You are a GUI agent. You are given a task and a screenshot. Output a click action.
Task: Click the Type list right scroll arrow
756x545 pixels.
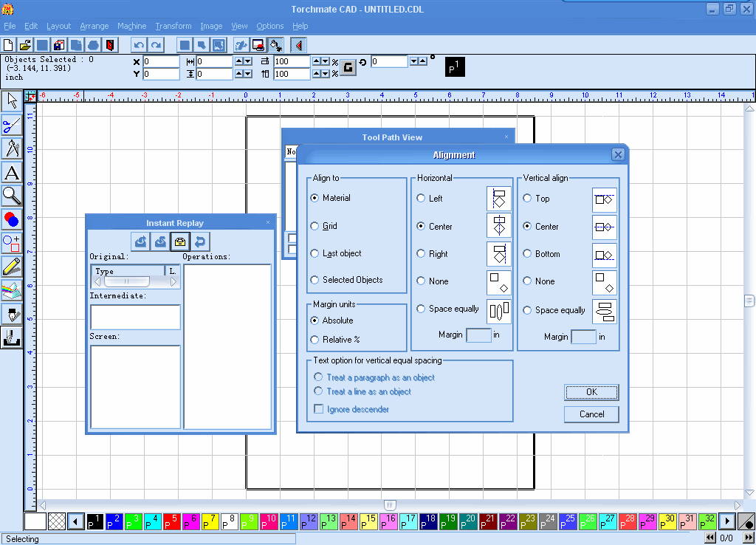tap(174, 281)
